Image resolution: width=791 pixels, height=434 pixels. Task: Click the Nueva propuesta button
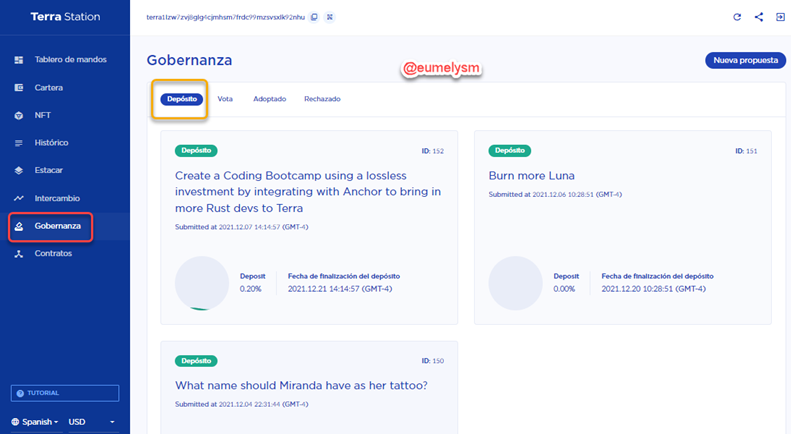coord(745,60)
